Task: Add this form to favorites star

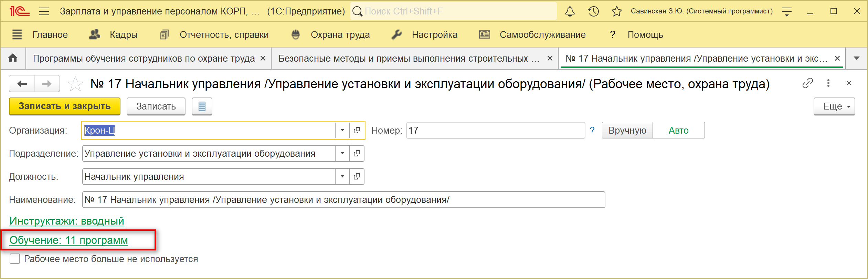Action: point(75,84)
